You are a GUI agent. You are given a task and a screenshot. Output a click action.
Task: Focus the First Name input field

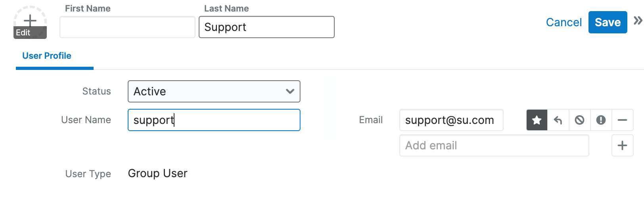127,27
